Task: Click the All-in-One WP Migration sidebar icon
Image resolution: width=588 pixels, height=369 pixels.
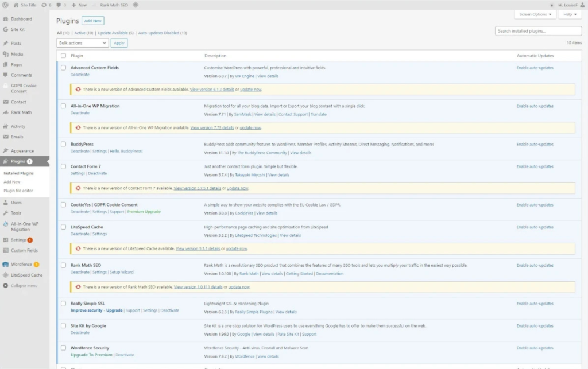Action: 6,224
